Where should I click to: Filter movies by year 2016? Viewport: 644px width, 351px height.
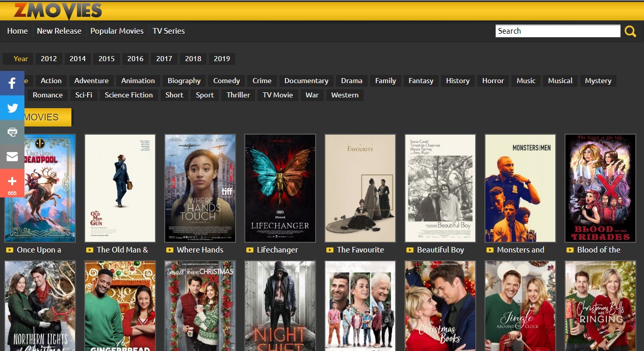pyautogui.click(x=136, y=59)
